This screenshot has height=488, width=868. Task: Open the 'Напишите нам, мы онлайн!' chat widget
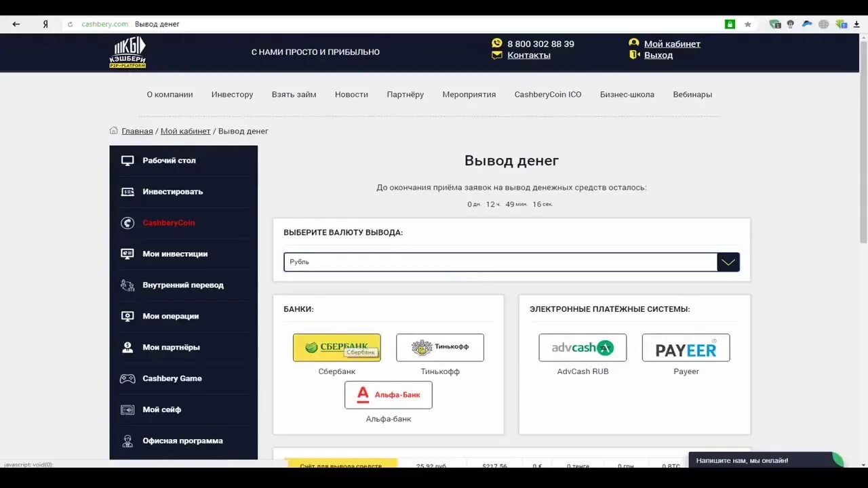pos(766,460)
